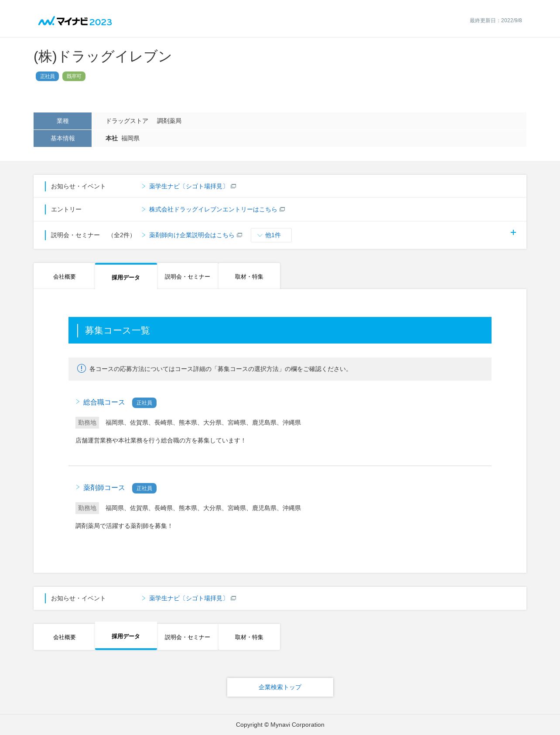
Task: Expand the 他1件 dropdown
Action: click(271, 235)
